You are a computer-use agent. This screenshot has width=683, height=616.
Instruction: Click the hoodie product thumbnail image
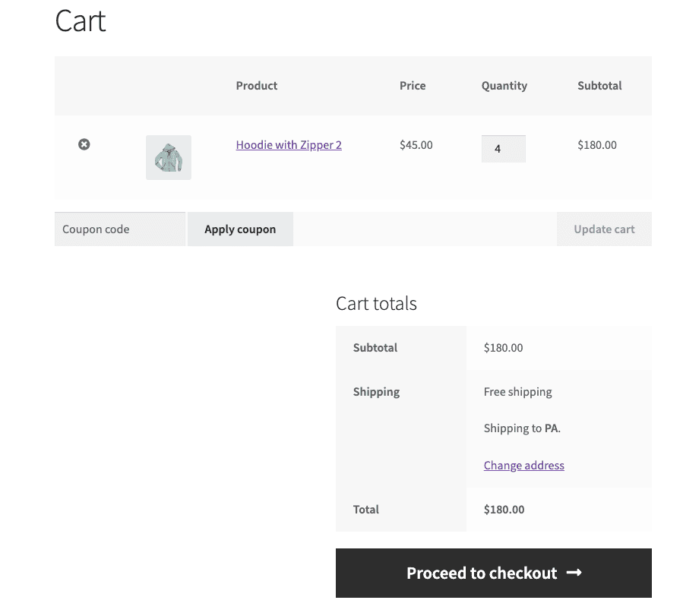pyautogui.click(x=168, y=157)
